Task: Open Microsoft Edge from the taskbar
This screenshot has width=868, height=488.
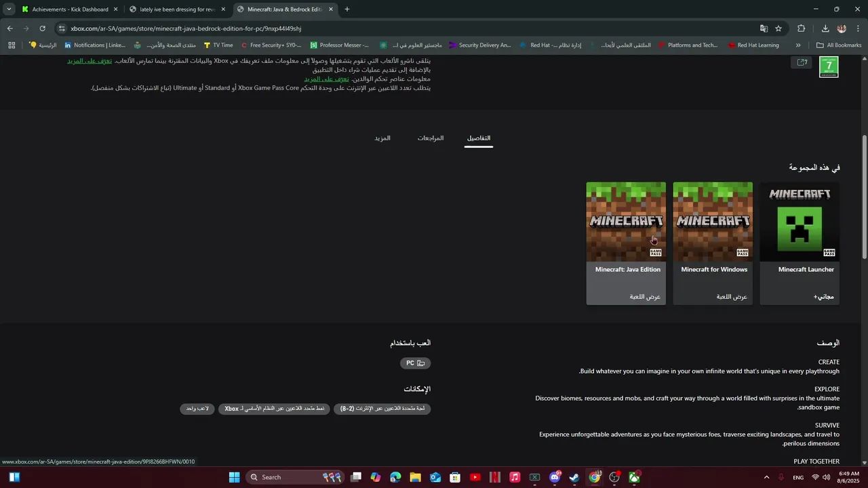Action: 395,477
